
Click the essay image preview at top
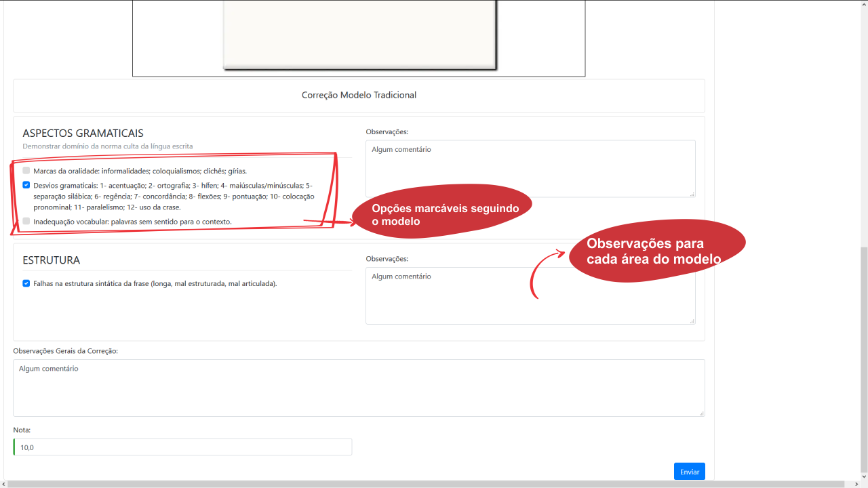359,34
